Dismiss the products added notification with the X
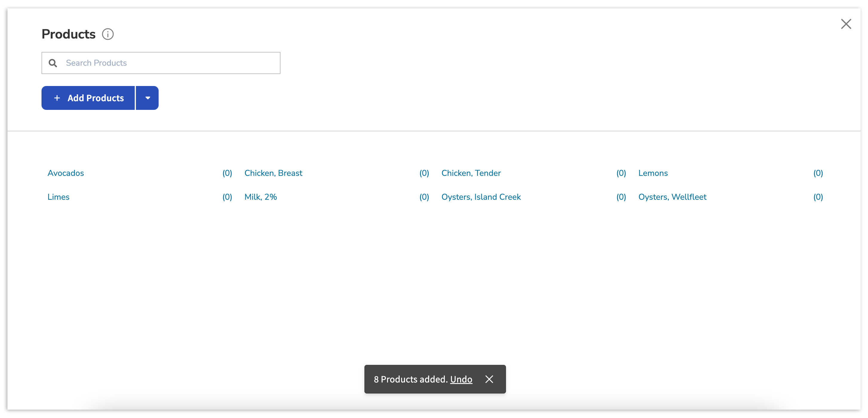This screenshot has width=868, height=418. pos(489,379)
